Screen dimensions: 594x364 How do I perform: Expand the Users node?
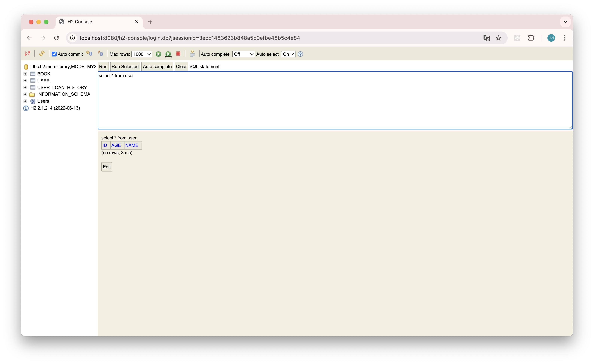25,101
